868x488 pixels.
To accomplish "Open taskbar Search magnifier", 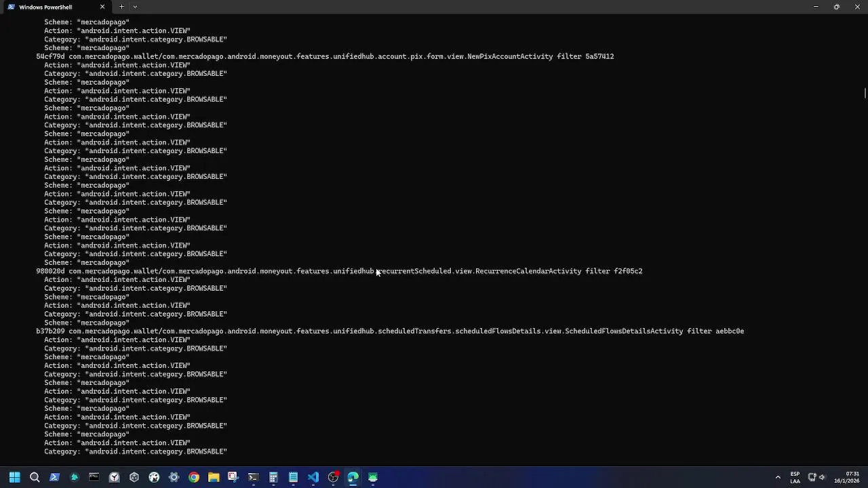I will 35,477.
